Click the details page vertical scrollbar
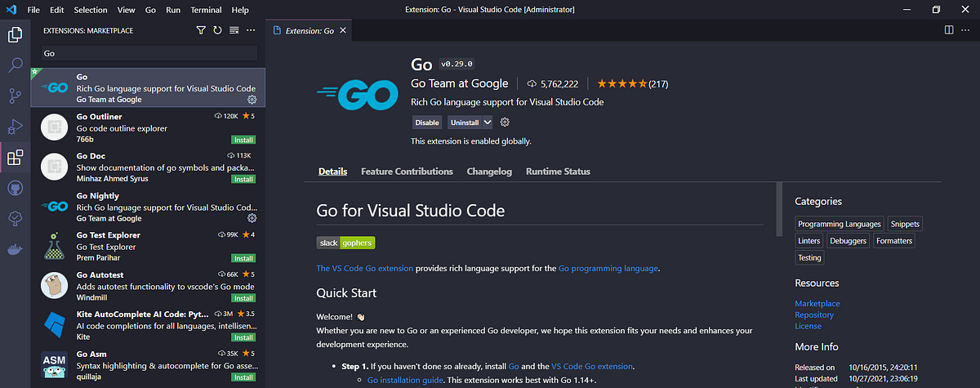This screenshot has height=388, width=980. [779, 211]
